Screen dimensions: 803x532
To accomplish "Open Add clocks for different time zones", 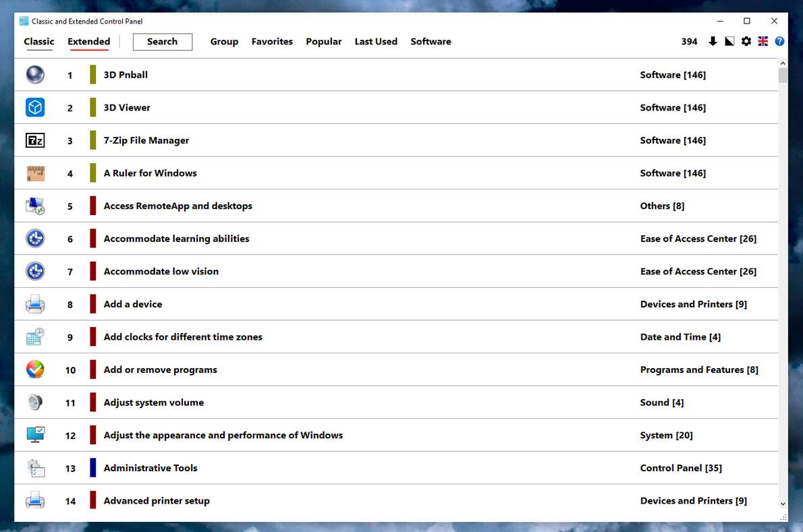I will click(x=396, y=336).
